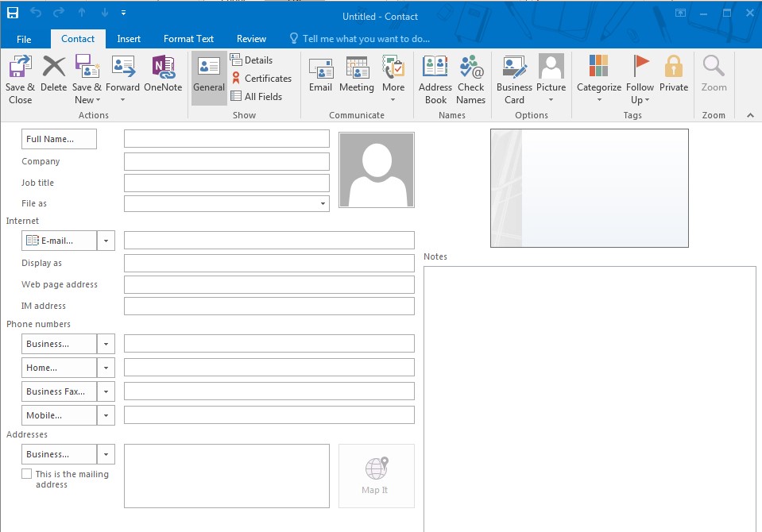Select the Contact tab
Image resolution: width=762 pixels, height=532 pixels.
pos(78,39)
